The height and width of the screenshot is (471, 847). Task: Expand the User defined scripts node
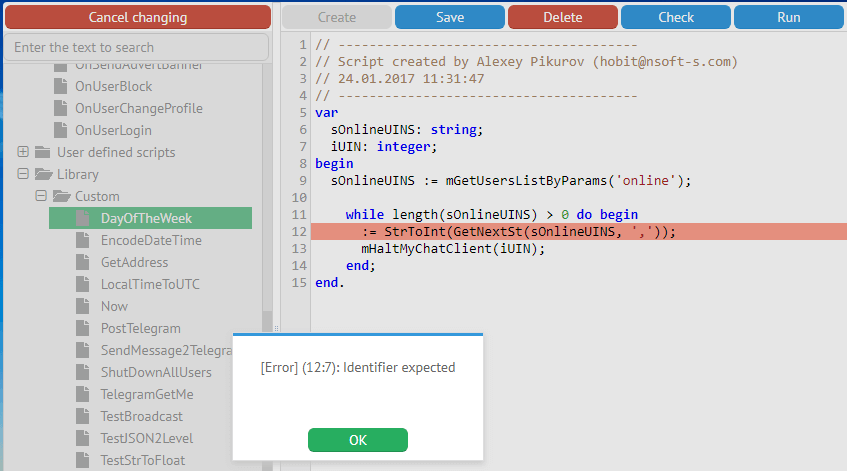(23, 153)
